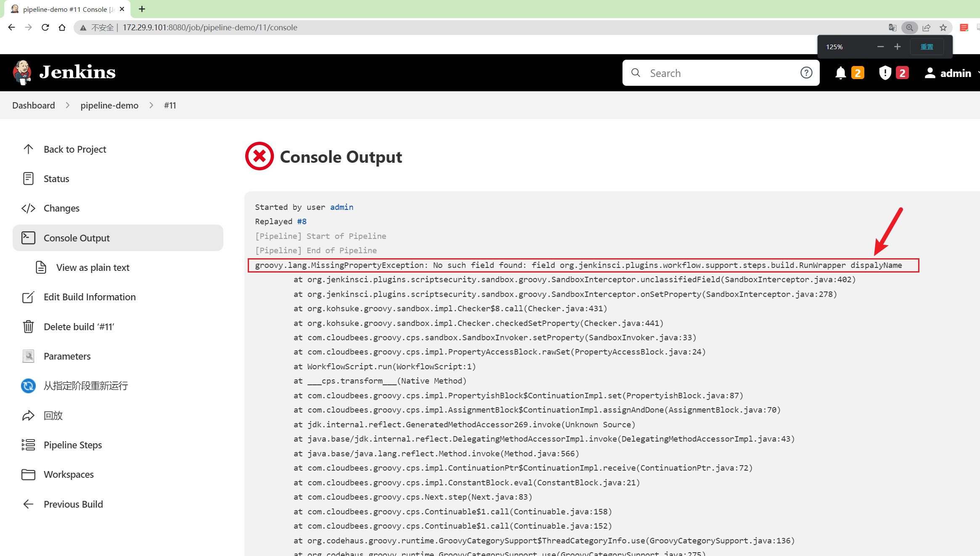Decrease zoom with the minus button
Image resolution: width=980 pixels, height=556 pixels.
[x=880, y=47]
